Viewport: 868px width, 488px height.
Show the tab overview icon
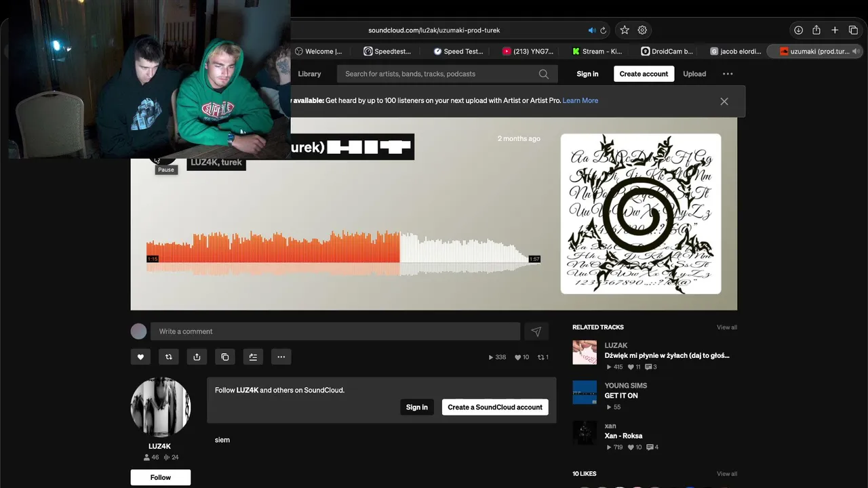[x=854, y=30]
